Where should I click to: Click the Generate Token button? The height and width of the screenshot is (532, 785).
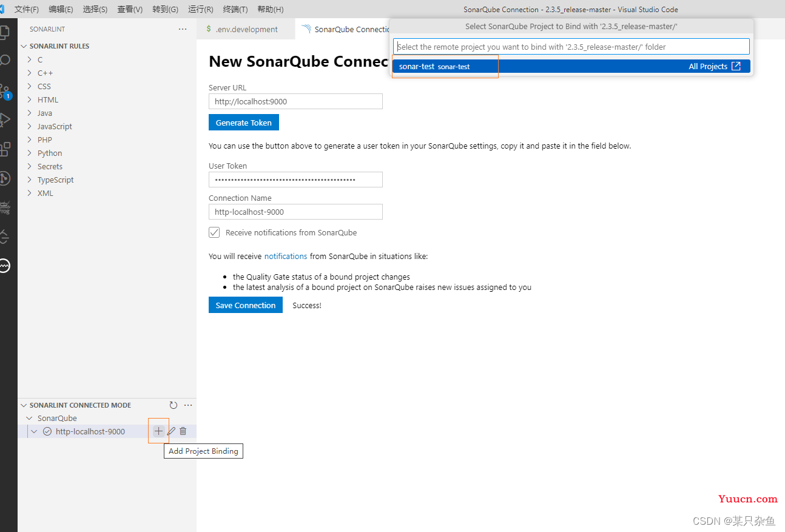click(x=244, y=123)
